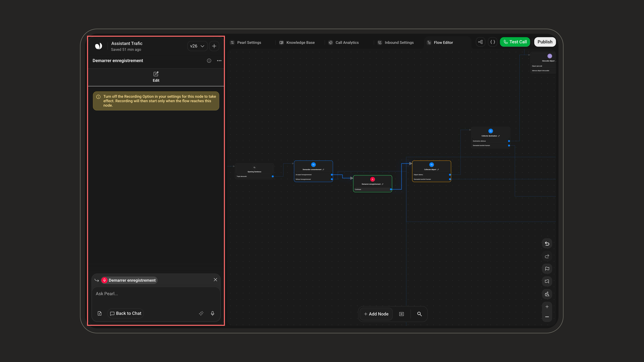Activate the microphone voice input
The height and width of the screenshot is (362, 644).
pos(212,313)
